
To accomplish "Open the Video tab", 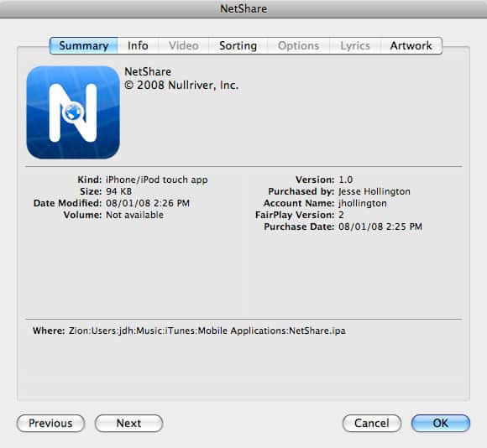I will pos(184,45).
